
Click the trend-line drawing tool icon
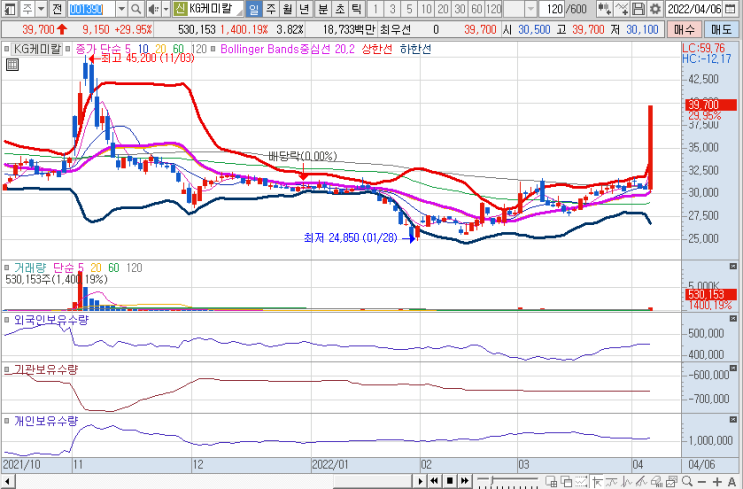[x=641, y=481]
